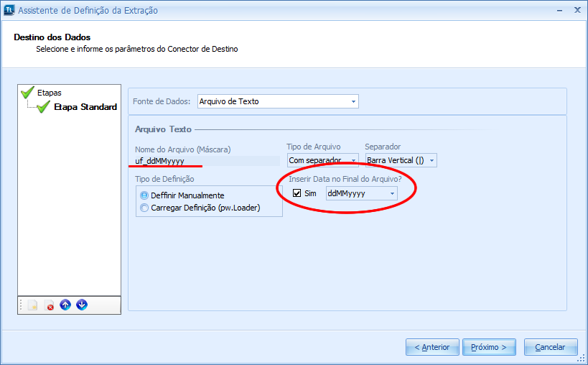Minimize the Assistente de Definição window

coord(559,11)
